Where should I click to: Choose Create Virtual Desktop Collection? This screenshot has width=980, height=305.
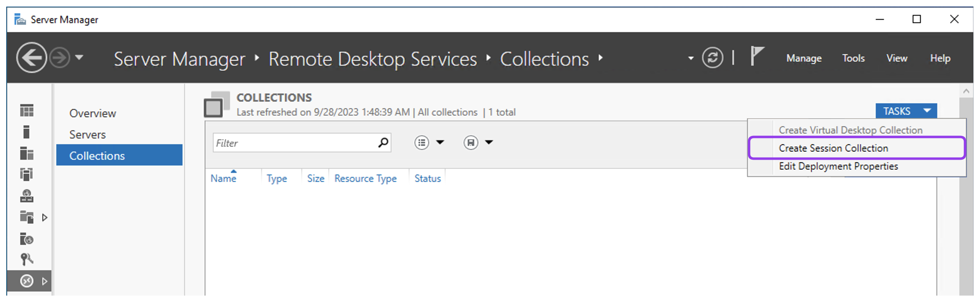coord(850,130)
